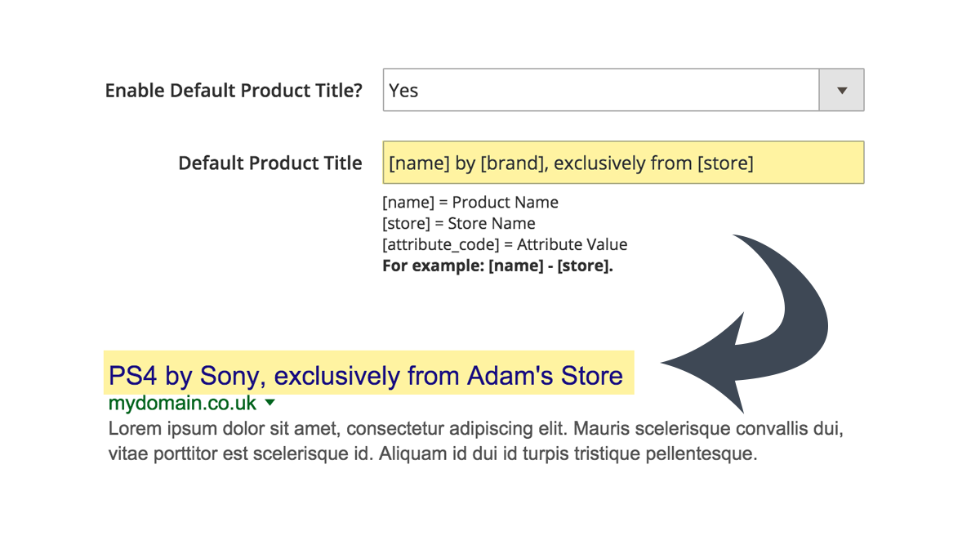Open the Enable Default Product Title dropdown arrow

(842, 90)
